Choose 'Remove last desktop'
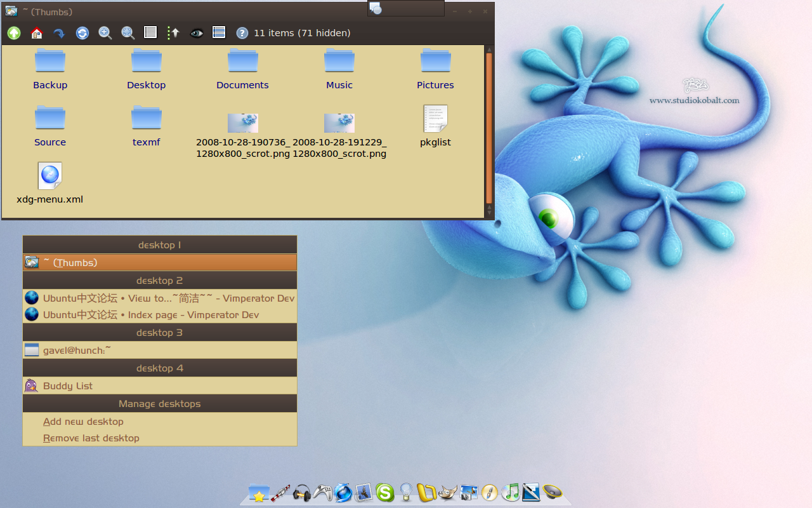812x508 pixels. coord(160,438)
